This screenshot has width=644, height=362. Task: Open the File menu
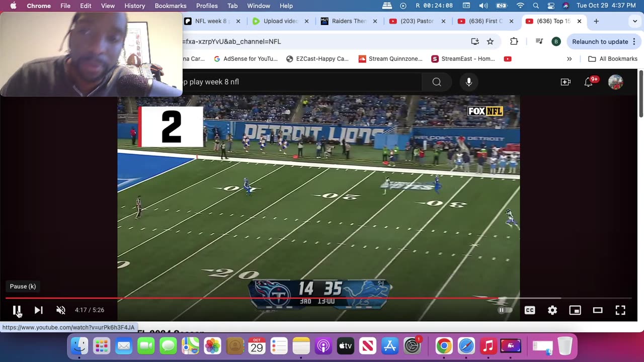[x=65, y=6]
